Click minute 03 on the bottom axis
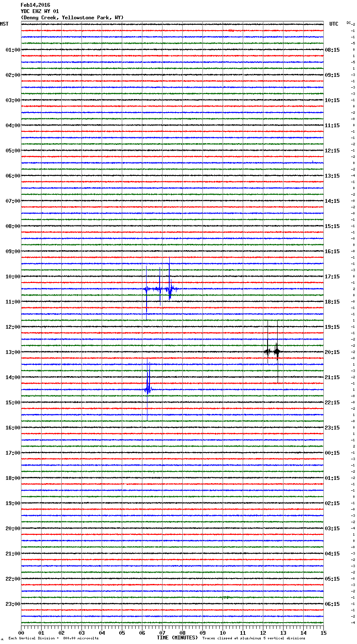357x644 pixels. click(82, 633)
